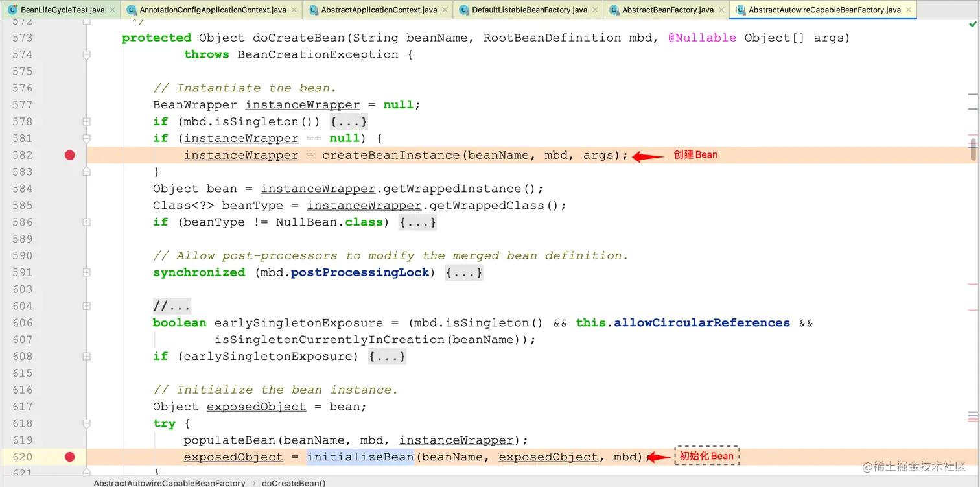Image resolution: width=980 pixels, height=487 pixels.
Task: Click the highlighted initializeBean method call
Action: [x=360, y=457]
